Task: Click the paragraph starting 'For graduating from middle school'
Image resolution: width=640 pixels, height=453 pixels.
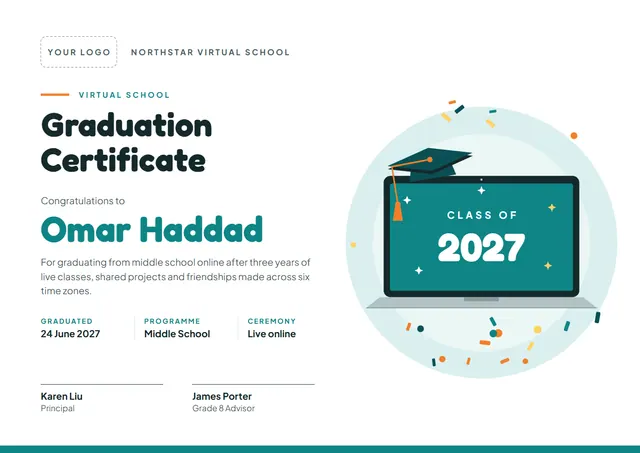Action: pos(176,277)
